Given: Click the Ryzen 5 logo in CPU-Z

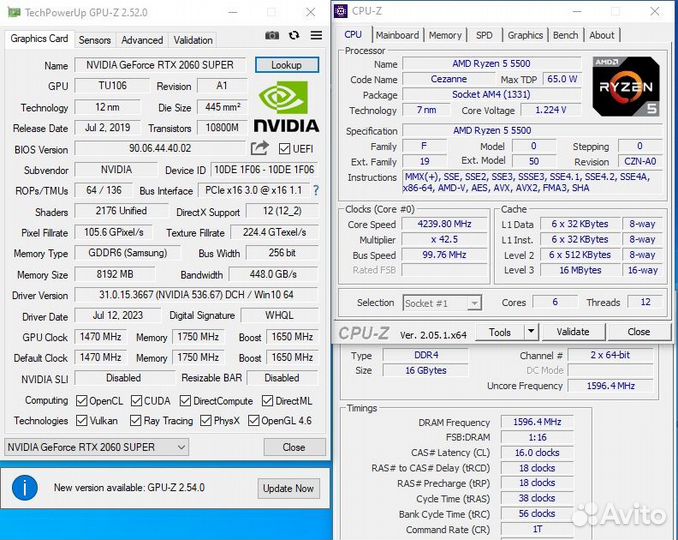Looking at the screenshot, I should 626,86.
